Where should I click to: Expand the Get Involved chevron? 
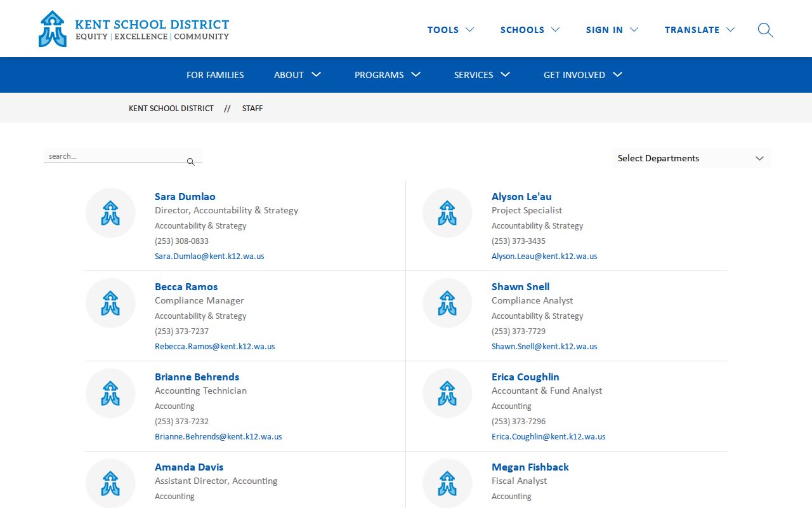click(618, 74)
